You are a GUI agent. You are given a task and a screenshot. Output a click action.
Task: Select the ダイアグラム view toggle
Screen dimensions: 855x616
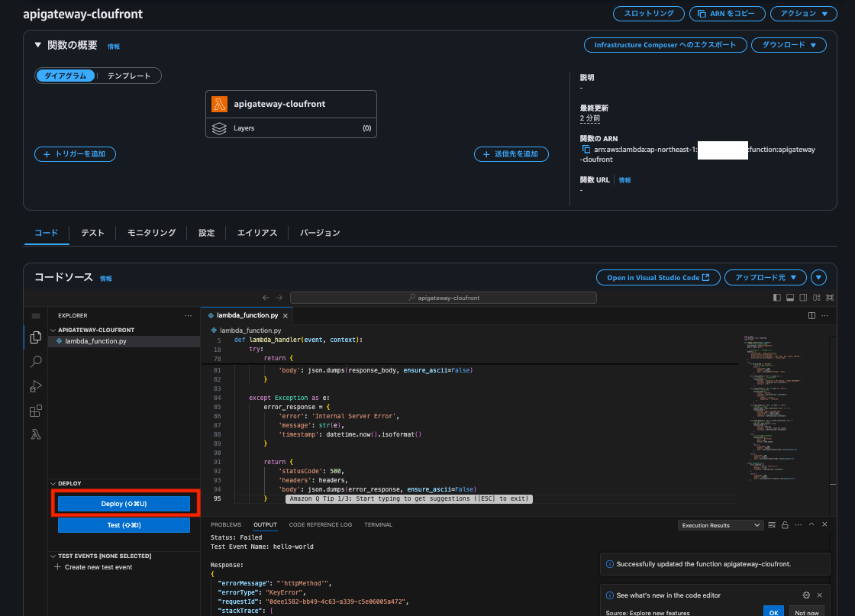coord(66,76)
